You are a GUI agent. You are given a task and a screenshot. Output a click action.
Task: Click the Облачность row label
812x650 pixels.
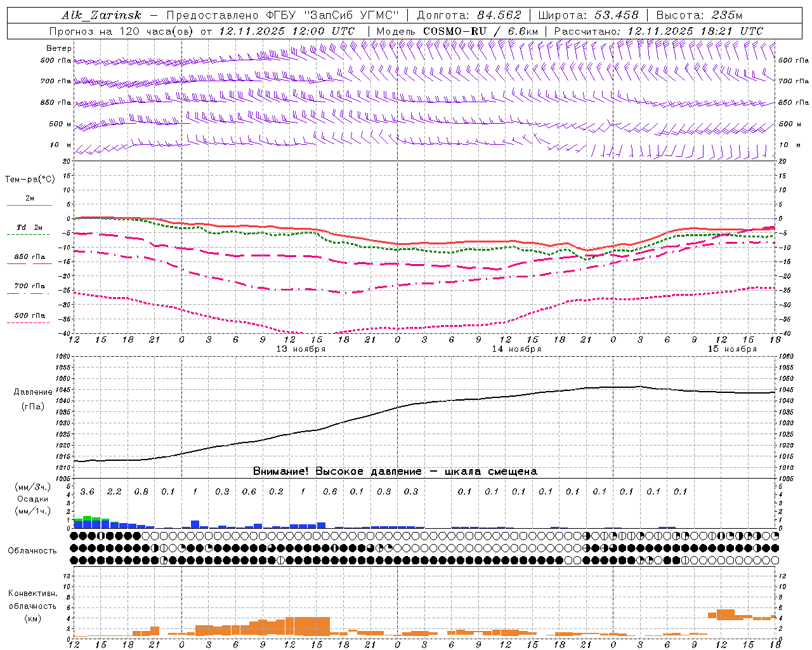[x=32, y=551]
